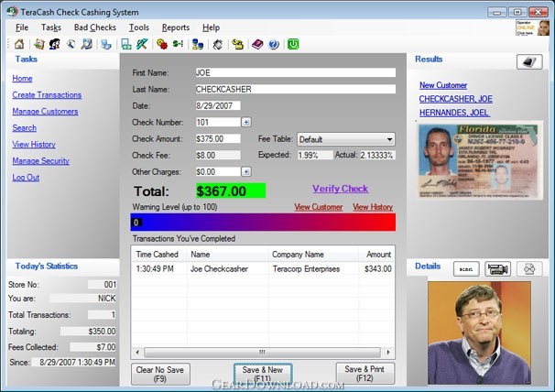Click the video camera capture button

[497, 268]
